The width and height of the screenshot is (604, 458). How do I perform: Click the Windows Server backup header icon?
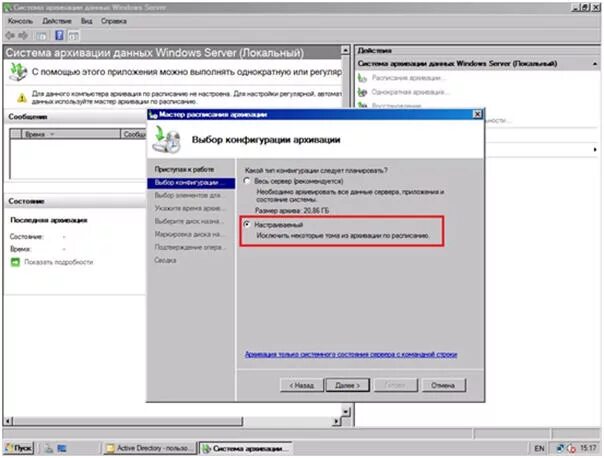pyautogui.click(x=18, y=72)
